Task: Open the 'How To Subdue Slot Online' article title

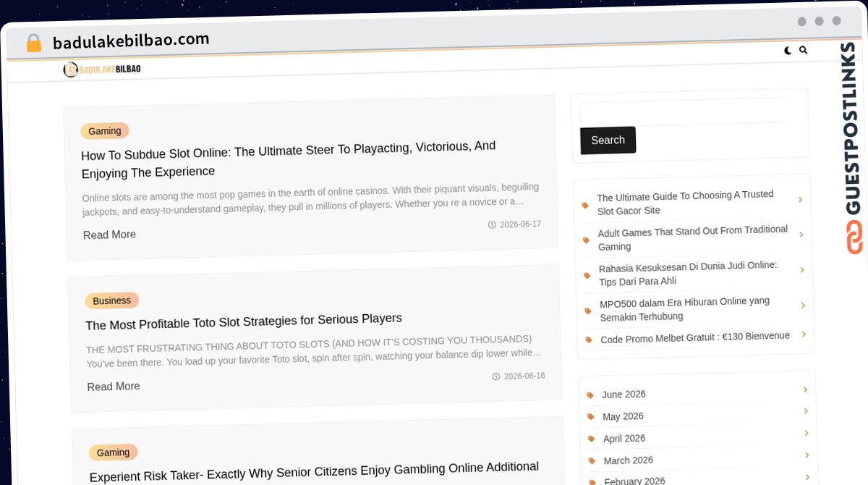Action: [288, 159]
